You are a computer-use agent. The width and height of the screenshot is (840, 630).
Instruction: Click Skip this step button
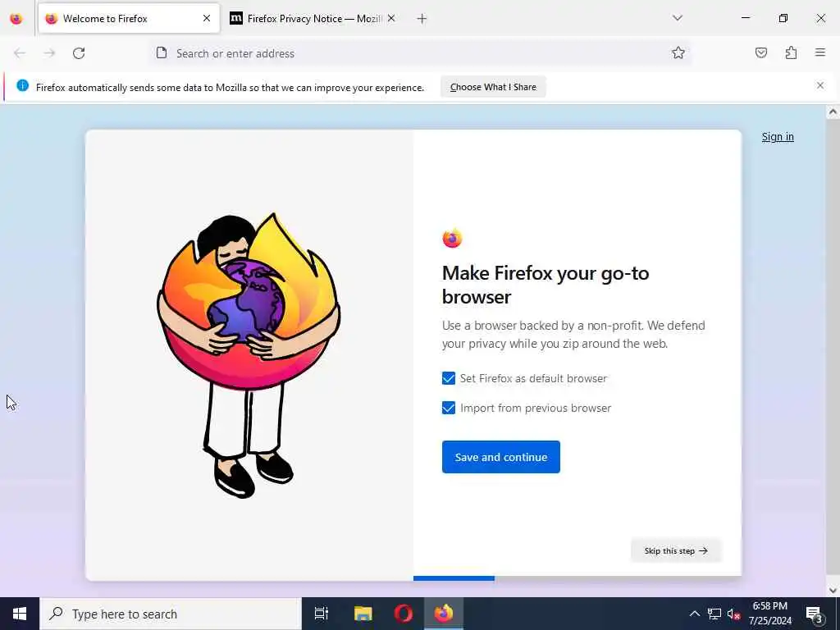(x=676, y=550)
